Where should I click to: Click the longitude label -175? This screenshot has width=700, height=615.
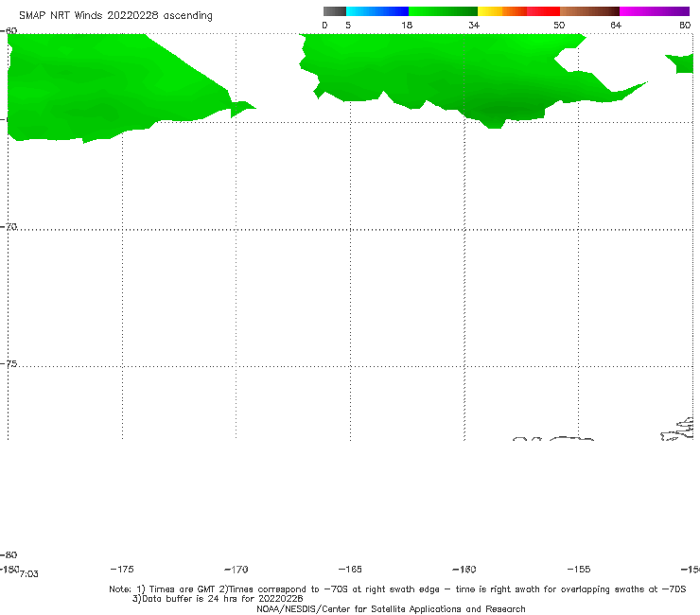tap(122, 569)
